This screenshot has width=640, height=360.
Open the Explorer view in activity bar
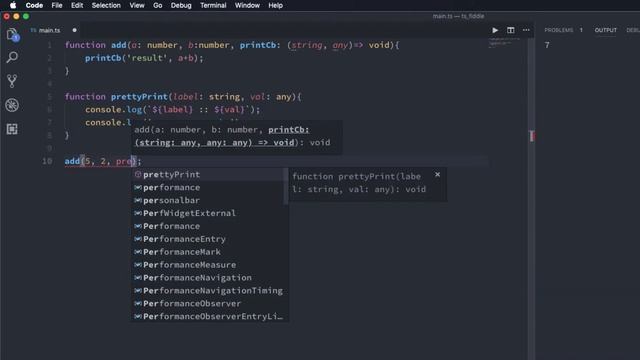(12, 34)
